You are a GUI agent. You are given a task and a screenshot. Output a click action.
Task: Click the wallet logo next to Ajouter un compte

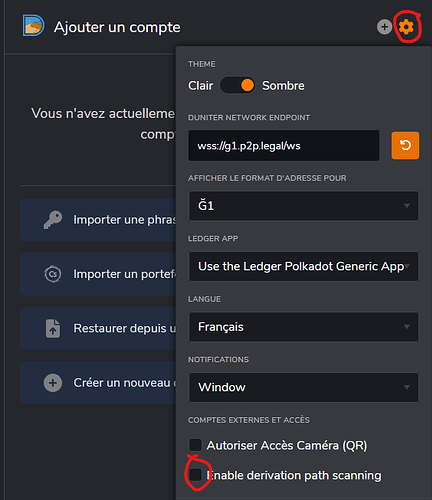pos(33,25)
